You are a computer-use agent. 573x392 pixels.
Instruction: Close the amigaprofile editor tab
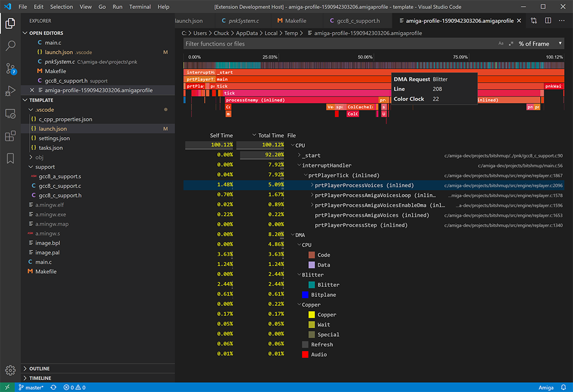point(519,21)
